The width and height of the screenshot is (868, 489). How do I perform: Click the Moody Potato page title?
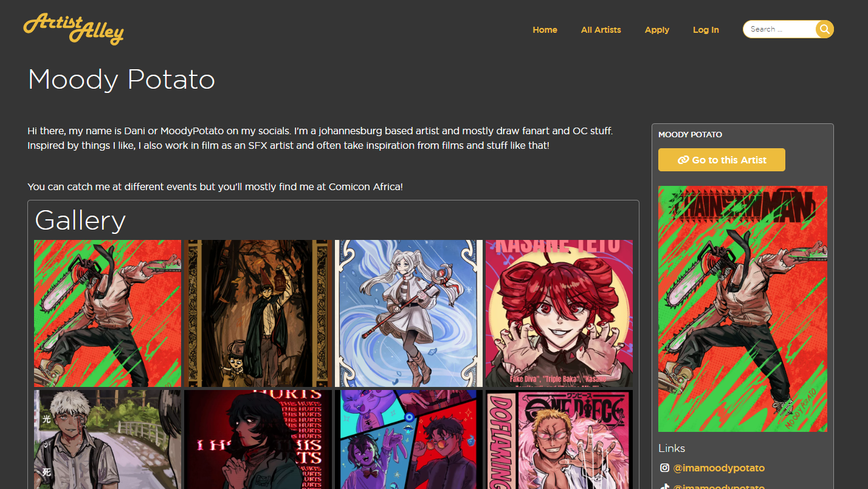[122, 80]
